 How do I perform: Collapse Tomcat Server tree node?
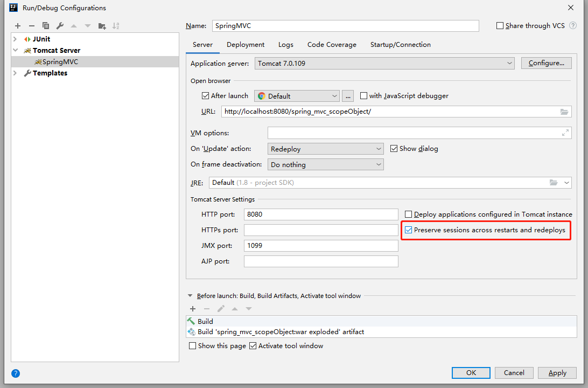(15, 50)
